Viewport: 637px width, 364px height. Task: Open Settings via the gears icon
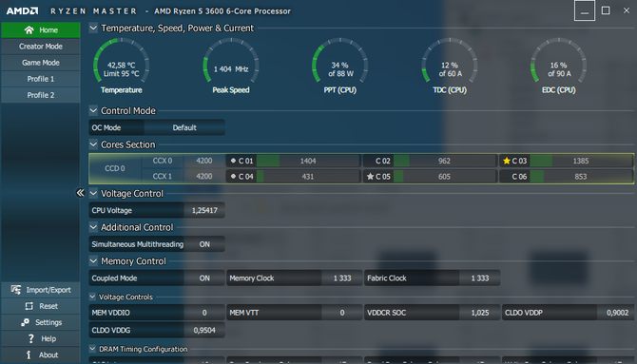25,322
